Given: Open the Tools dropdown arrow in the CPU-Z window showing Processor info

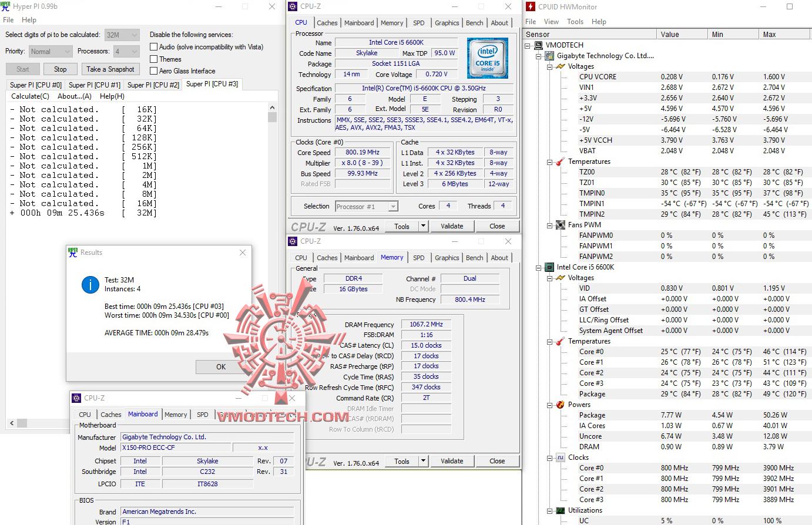Looking at the screenshot, I should point(423,226).
